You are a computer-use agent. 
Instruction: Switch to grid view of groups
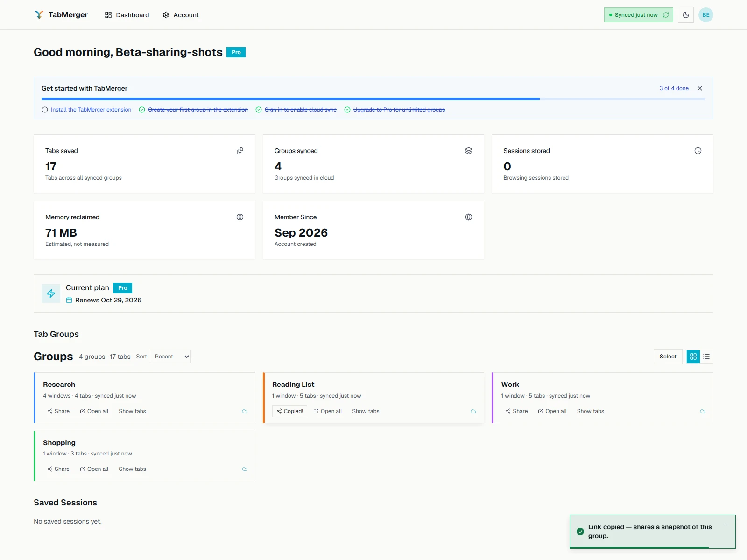click(x=693, y=357)
